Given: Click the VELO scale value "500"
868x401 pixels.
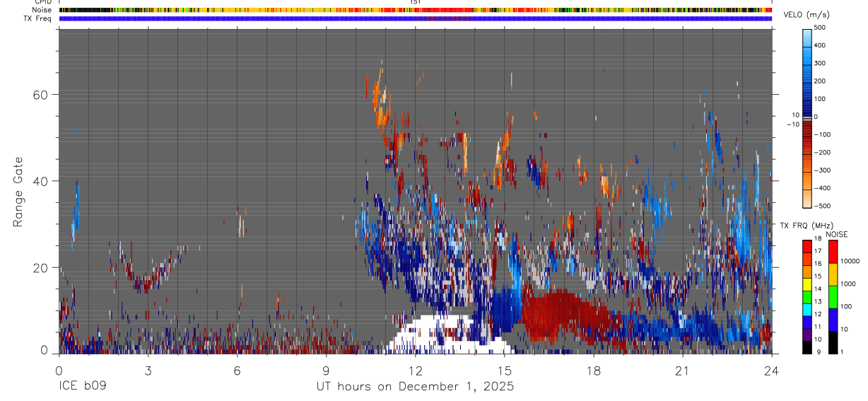Looking at the screenshot, I should coord(820,28).
